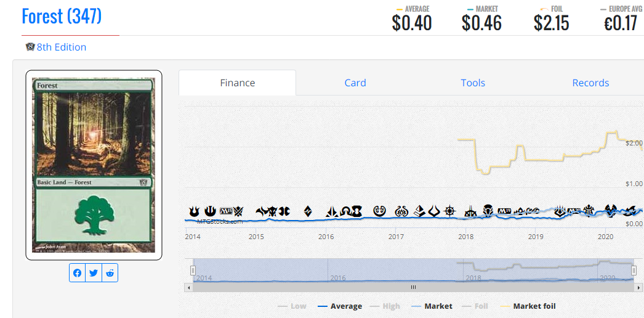
Task: Open the 8th Edition set link
Action: [x=62, y=47]
